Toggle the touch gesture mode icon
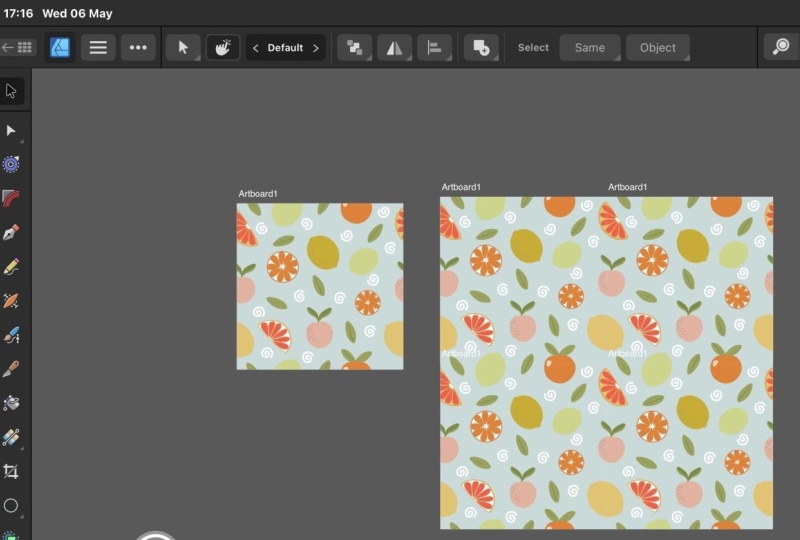This screenshot has height=540, width=800. (223, 47)
